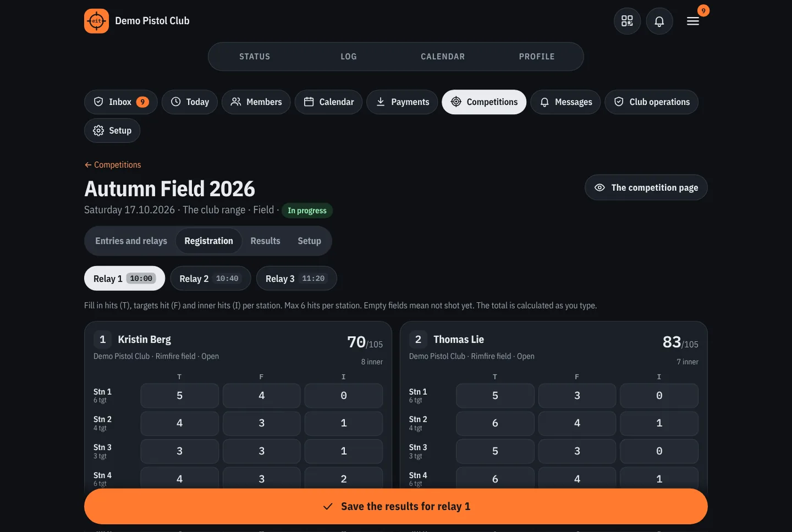Edit Thomas Lie Stn 2 hits field
The width and height of the screenshot is (792, 532).
pos(495,423)
